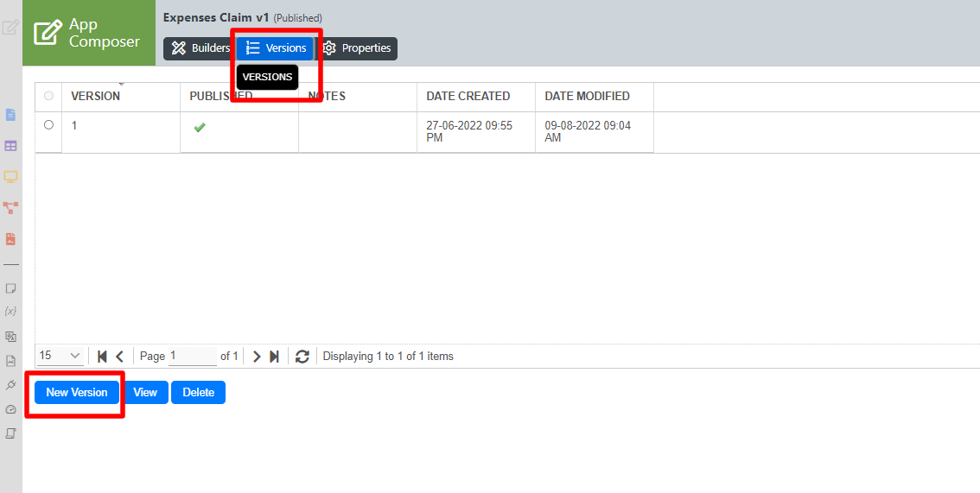The width and height of the screenshot is (980, 493).
Task: Click the faded edit pencil icon at top-left
Action: pyautogui.click(x=10, y=28)
